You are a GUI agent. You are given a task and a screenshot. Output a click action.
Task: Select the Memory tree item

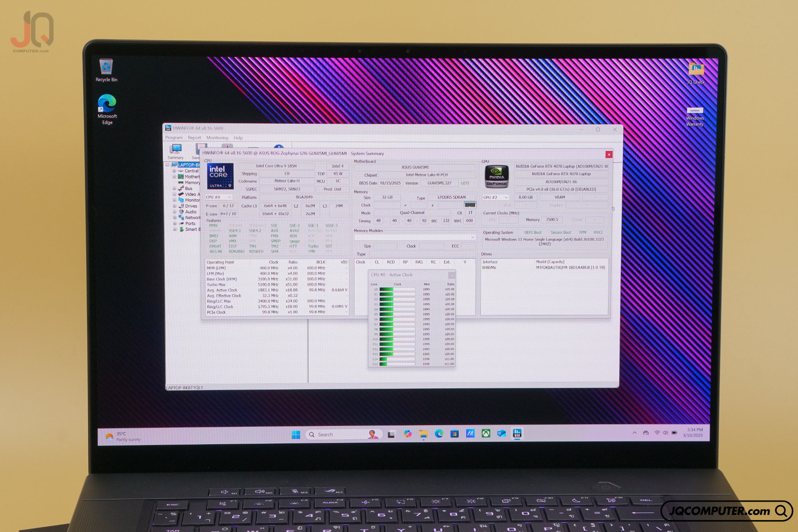(x=192, y=182)
